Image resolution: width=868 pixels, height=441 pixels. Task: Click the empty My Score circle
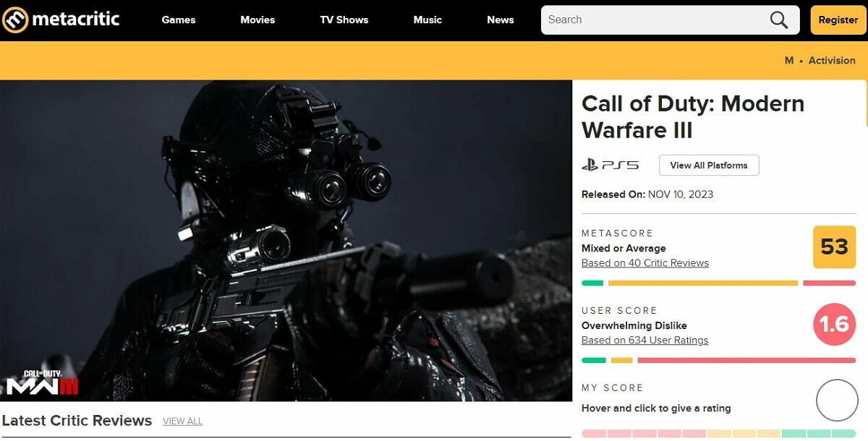coord(837,401)
